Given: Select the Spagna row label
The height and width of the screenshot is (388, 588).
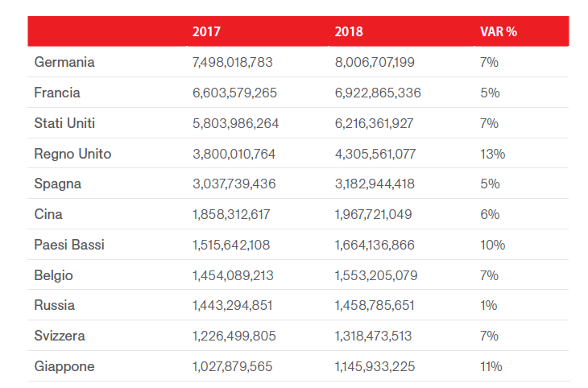Looking at the screenshot, I should click(58, 184).
